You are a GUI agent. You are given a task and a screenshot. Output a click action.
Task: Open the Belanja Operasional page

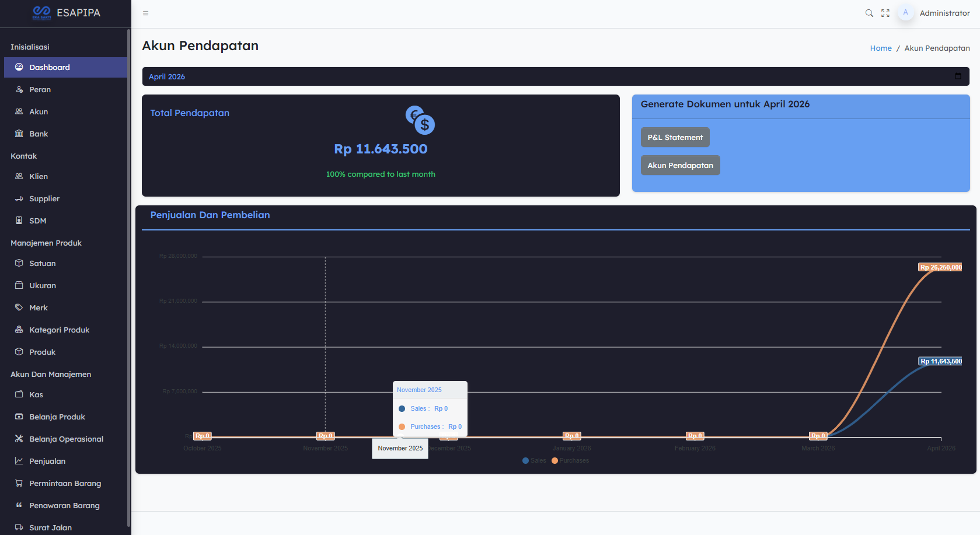click(65, 439)
